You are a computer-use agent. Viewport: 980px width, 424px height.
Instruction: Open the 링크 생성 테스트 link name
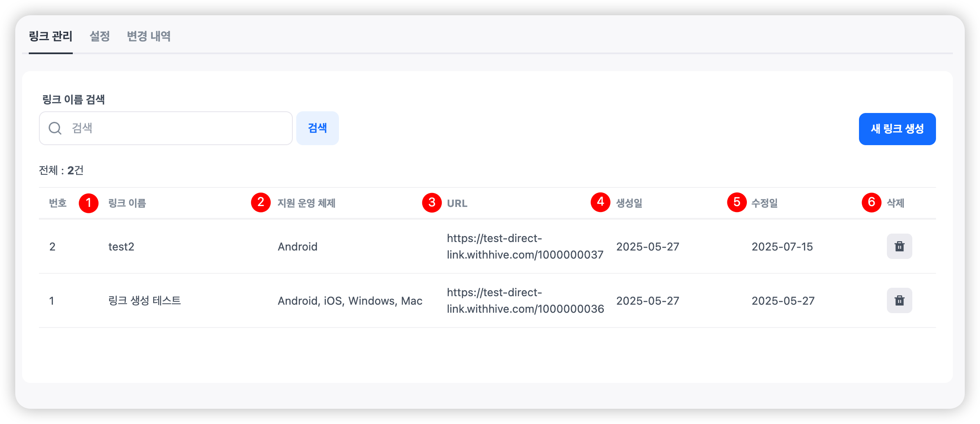pyautogui.click(x=144, y=301)
